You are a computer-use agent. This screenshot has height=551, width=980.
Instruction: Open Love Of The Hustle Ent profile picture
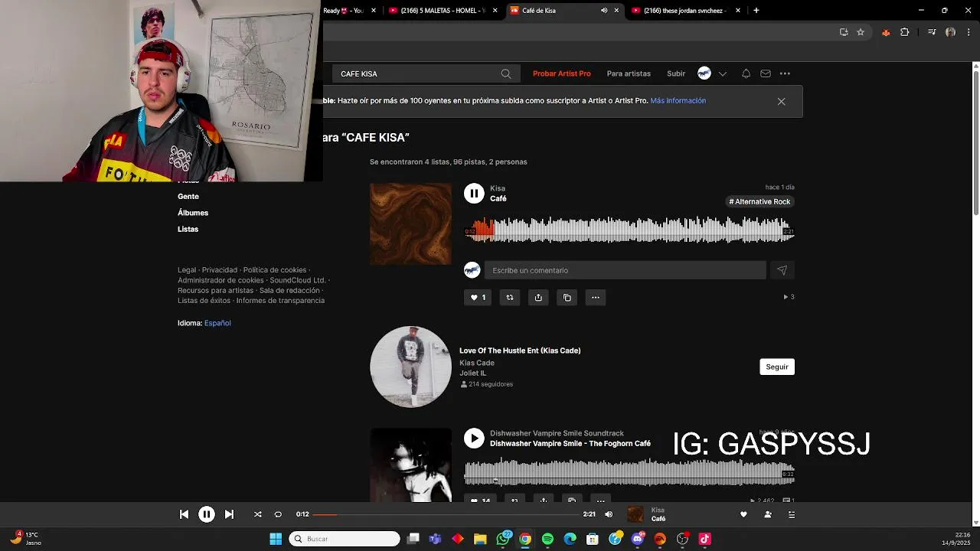click(411, 367)
